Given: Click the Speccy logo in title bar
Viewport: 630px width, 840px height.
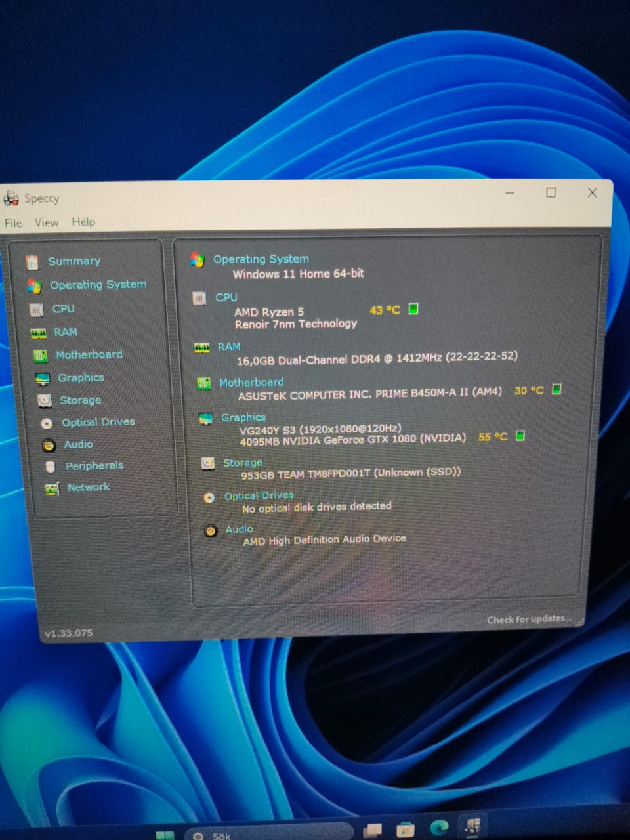Looking at the screenshot, I should [x=11, y=198].
